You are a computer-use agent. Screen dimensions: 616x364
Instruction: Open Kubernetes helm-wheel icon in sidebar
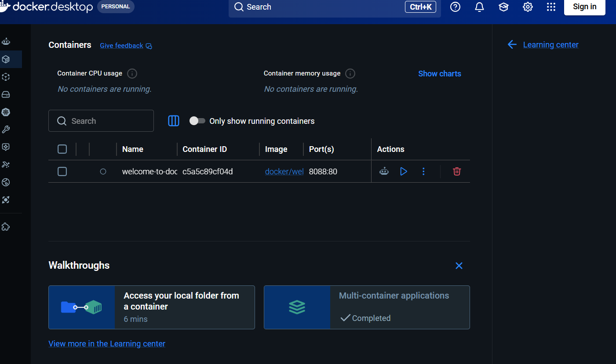click(x=6, y=112)
